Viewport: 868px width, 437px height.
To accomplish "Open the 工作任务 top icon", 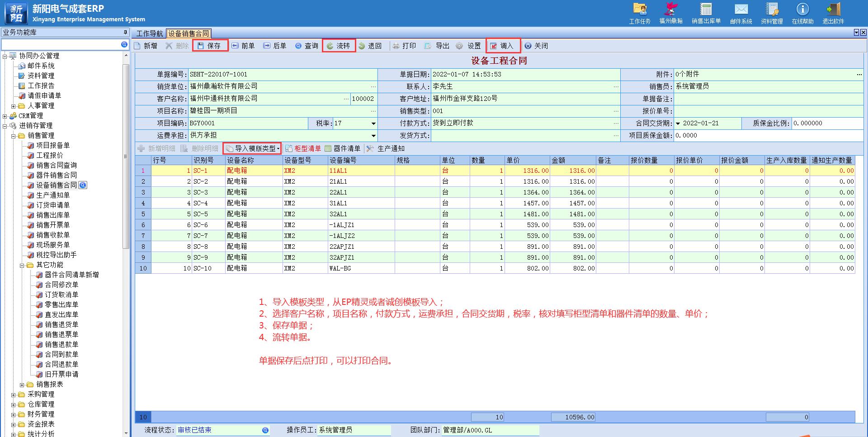I will [x=640, y=13].
